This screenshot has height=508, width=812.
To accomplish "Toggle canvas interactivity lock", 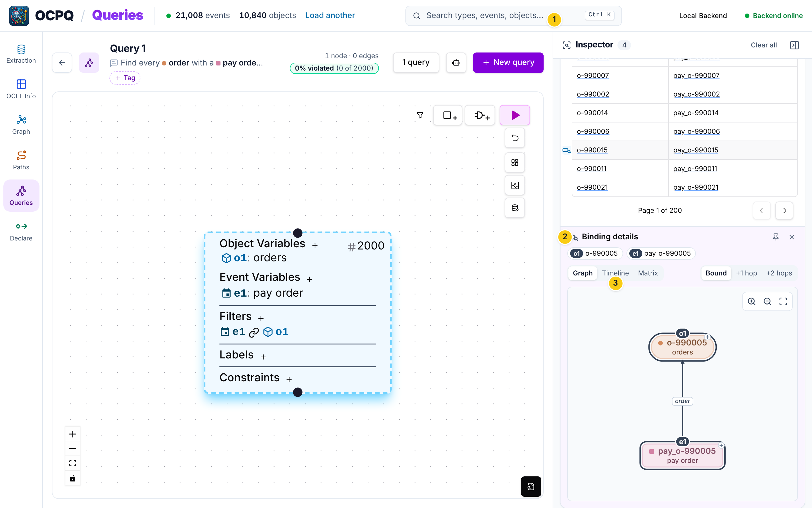I will click(72, 478).
